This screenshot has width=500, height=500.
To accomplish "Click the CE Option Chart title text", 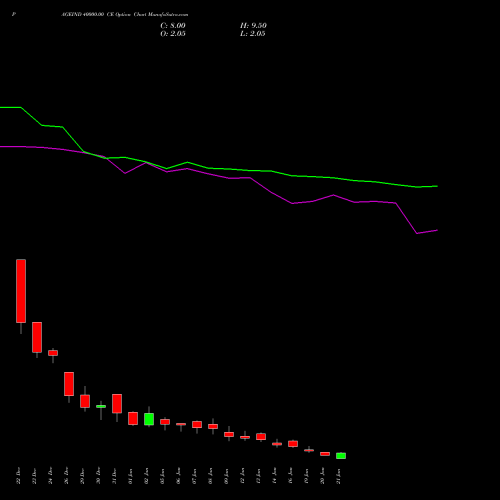I will [125, 15].
